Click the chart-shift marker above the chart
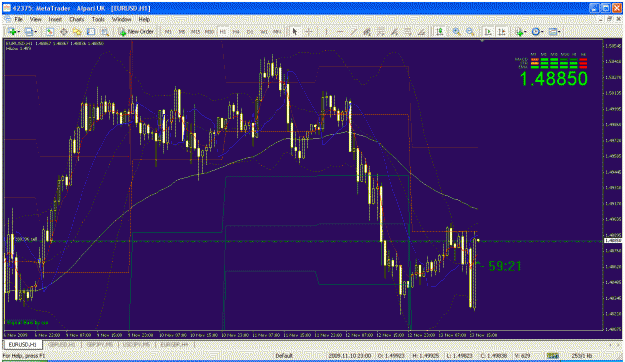This screenshot has width=625, height=362. [482, 41]
